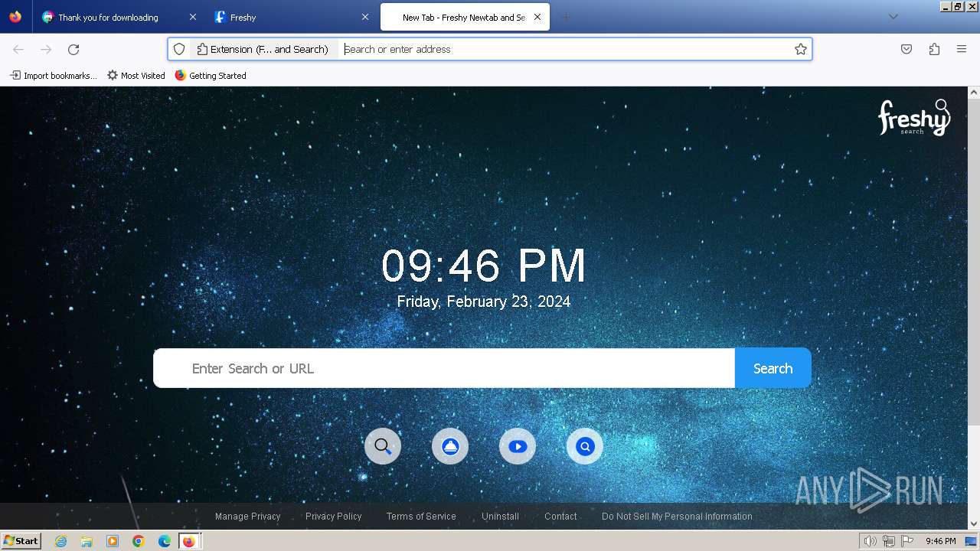Click the Uninstall link
Screen dimensions: 980x551
pos(500,517)
